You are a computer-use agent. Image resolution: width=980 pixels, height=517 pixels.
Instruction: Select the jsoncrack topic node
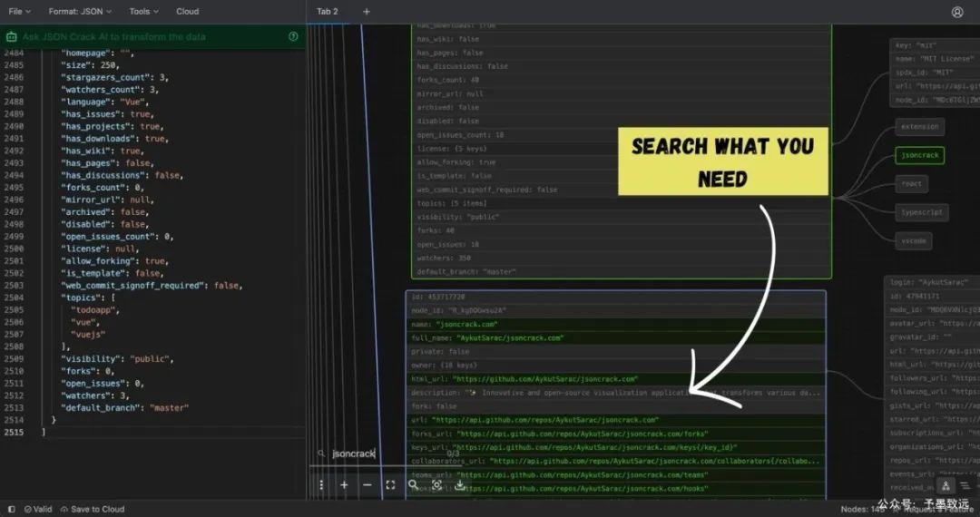tap(919, 155)
